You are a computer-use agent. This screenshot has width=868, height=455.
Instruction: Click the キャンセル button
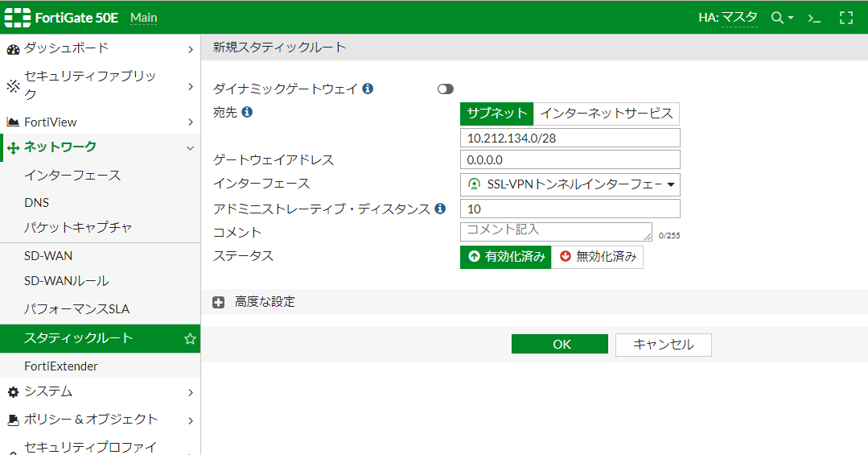663,345
